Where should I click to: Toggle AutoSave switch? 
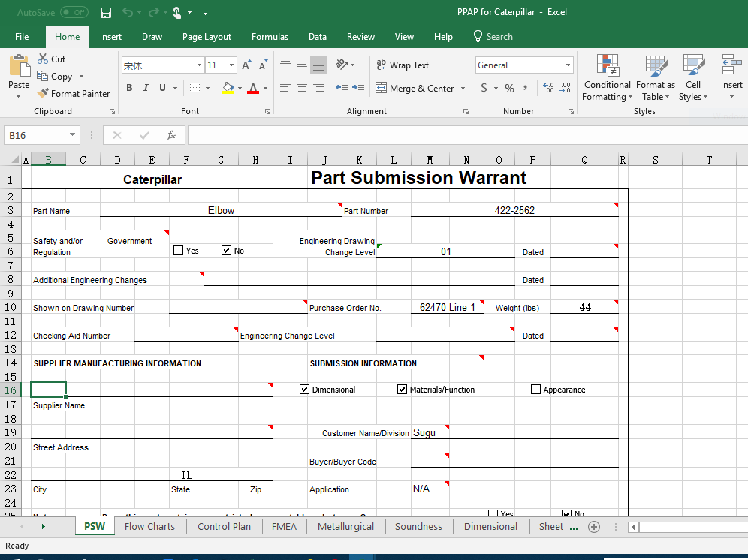74,13
